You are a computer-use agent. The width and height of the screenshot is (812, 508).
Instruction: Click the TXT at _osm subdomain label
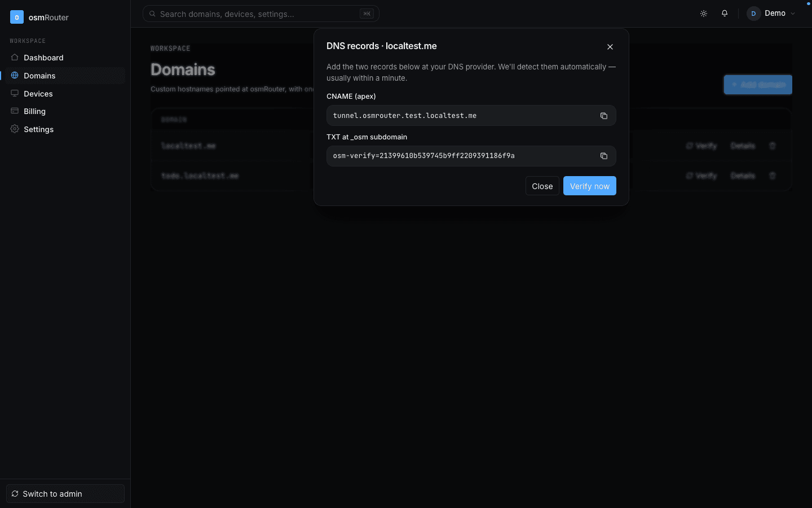tap(367, 137)
